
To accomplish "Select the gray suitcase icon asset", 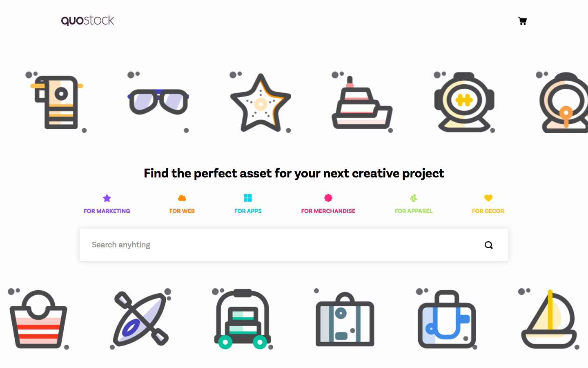I will pos(345,319).
